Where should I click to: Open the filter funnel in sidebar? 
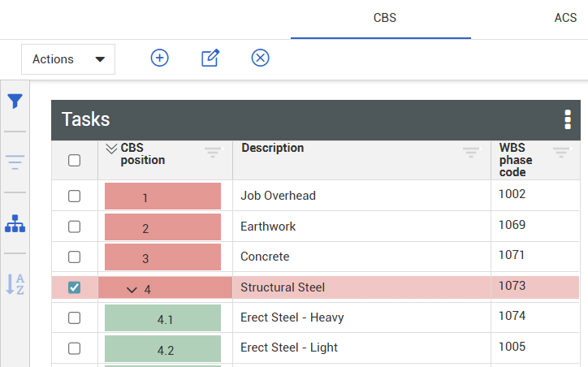pyautogui.click(x=15, y=101)
